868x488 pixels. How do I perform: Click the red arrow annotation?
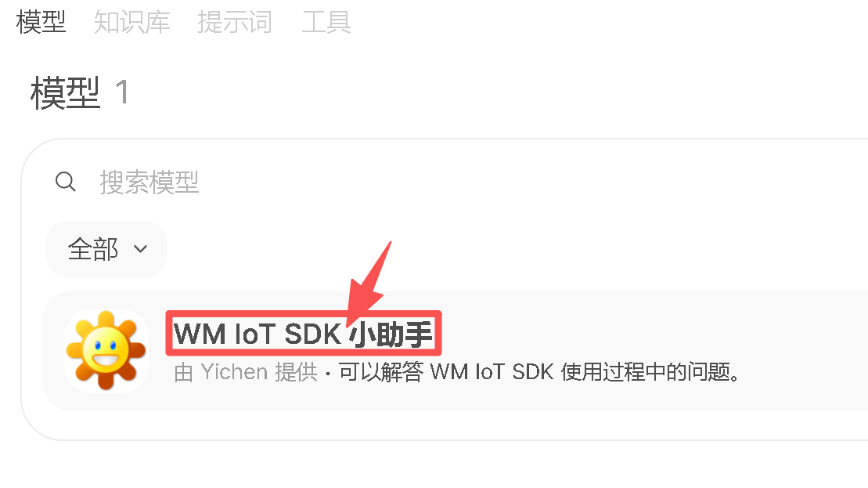tap(369, 284)
